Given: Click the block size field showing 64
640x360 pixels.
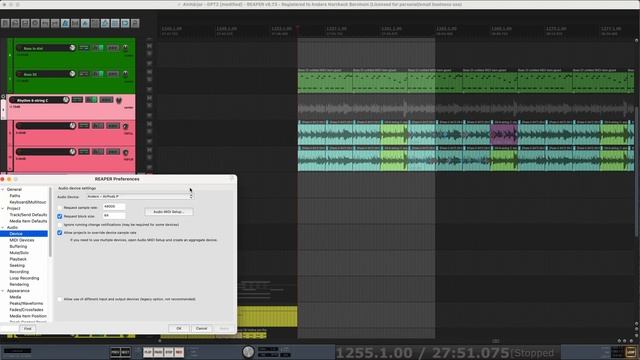Looking at the screenshot, I should pyautogui.click(x=114, y=216).
